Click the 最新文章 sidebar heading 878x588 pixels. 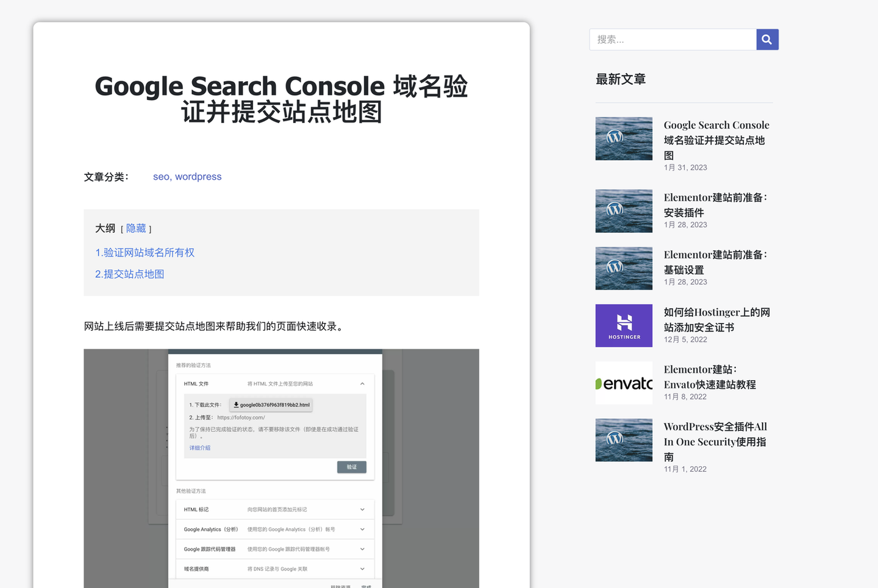[621, 79]
